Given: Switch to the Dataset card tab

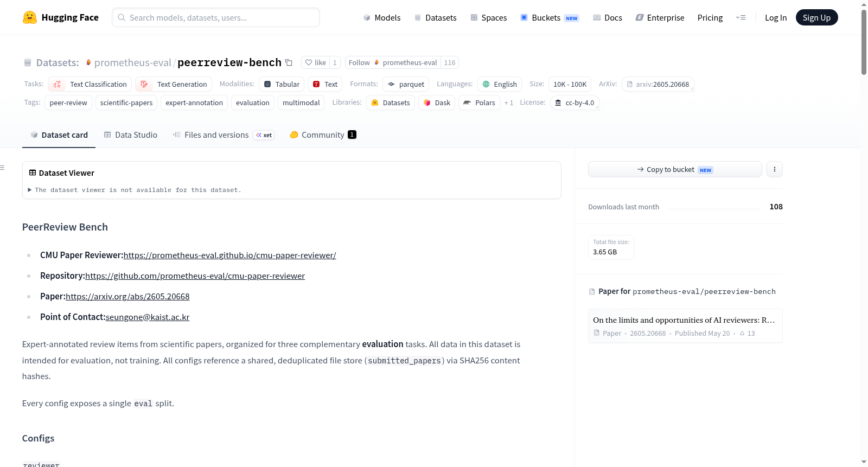Looking at the screenshot, I should coord(59,135).
